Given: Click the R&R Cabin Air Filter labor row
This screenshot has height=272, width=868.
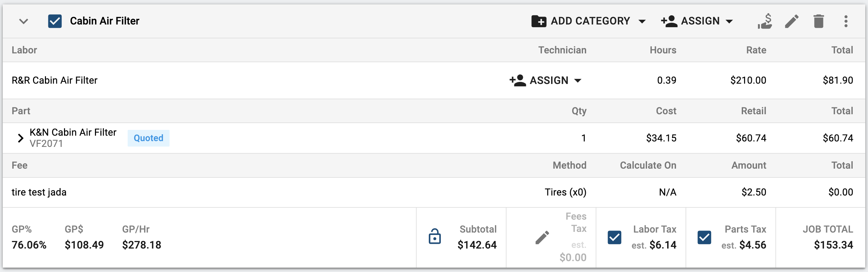Looking at the screenshot, I should tap(434, 81).
